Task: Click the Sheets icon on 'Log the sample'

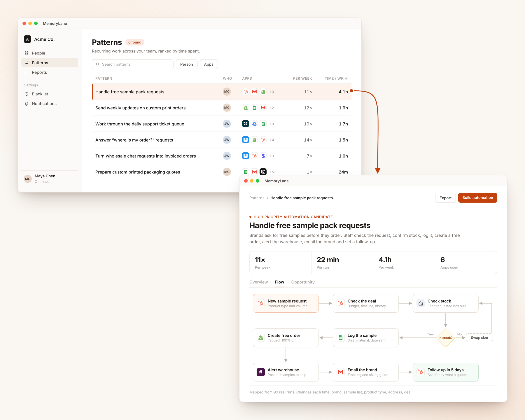Action: (x=341, y=338)
